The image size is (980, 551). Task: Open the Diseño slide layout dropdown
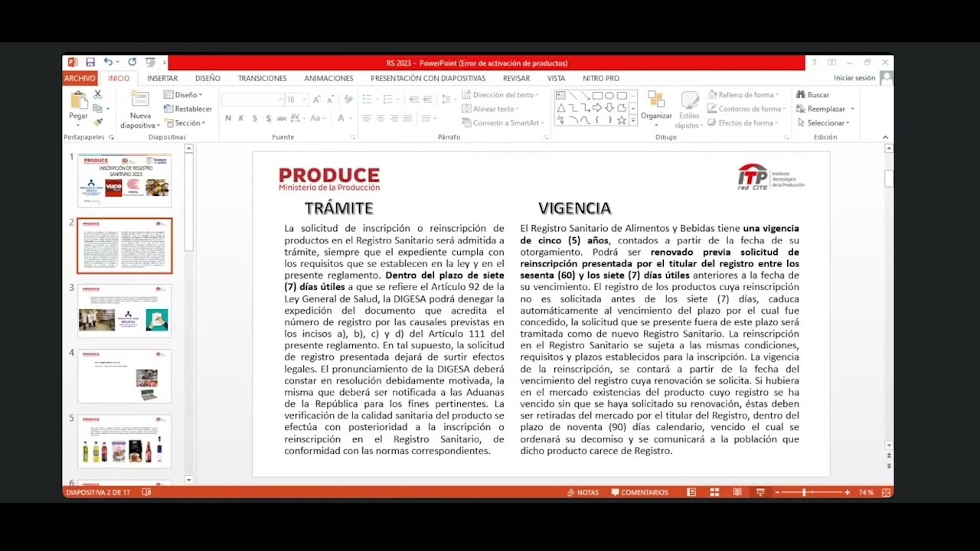(x=183, y=95)
